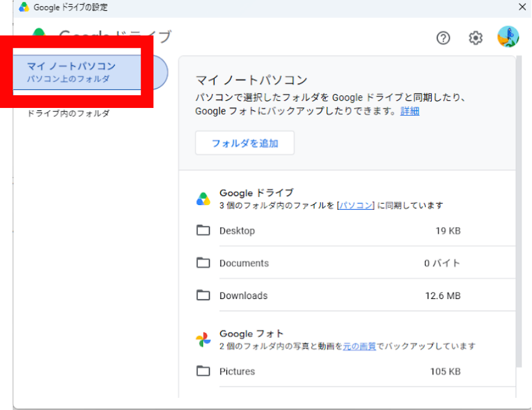Select the Downloads folder row
This screenshot has width=532, height=410.
point(355,295)
